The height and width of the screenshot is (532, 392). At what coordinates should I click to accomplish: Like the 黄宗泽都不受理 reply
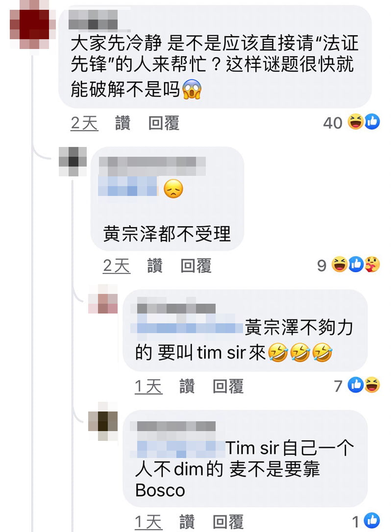(x=155, y=266)
